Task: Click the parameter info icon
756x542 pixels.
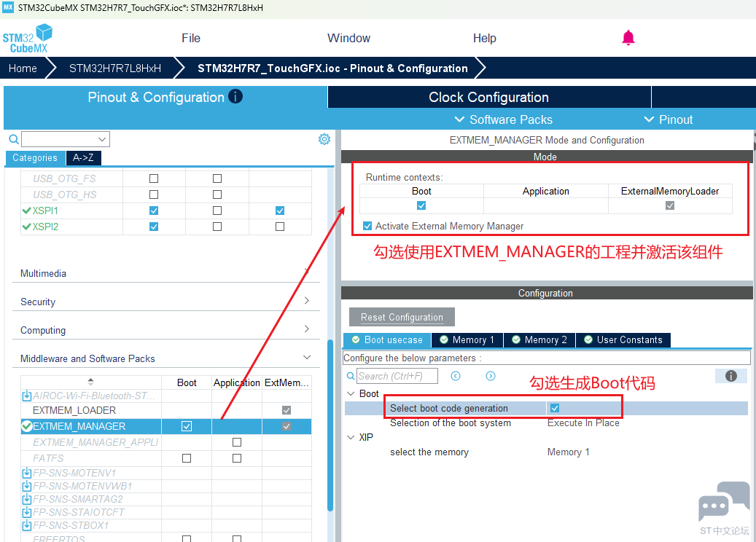Action: [x=731, y=376]
